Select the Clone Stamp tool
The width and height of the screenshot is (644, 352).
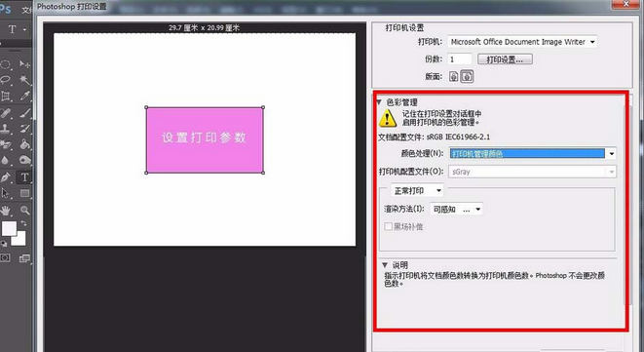(x=5, y=129)
